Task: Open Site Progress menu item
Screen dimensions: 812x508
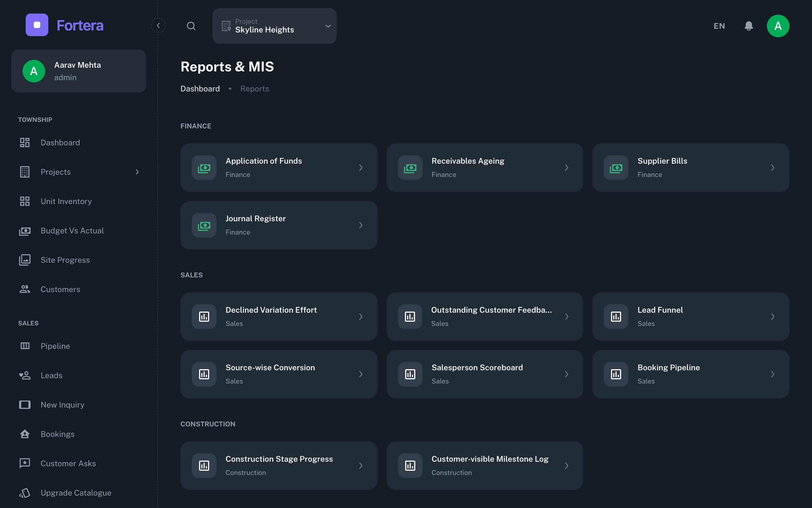Action: (79, 260)
